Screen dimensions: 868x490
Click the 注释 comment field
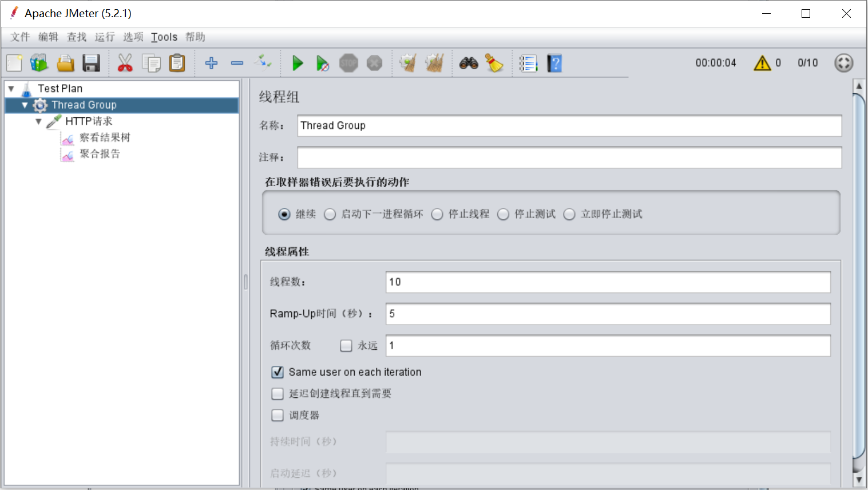click(x=569, y=157)
